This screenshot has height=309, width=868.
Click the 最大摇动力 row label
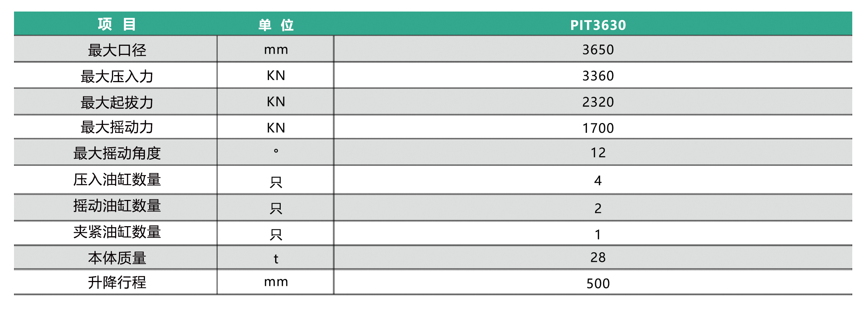(x=117, y=127)
